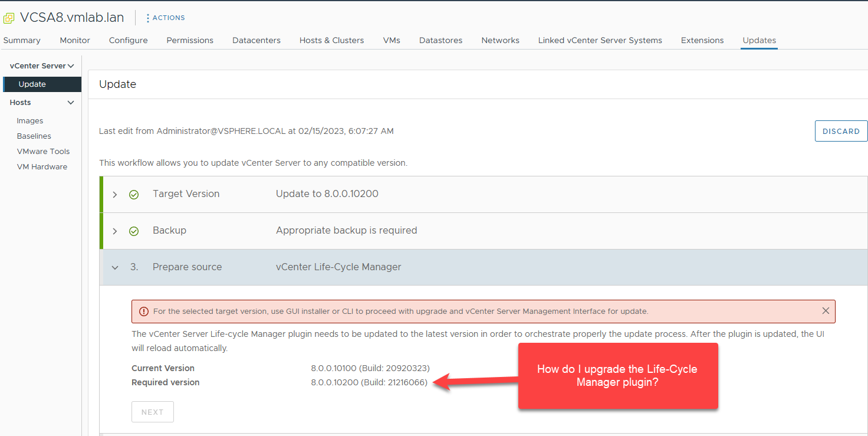Expand the Target Version section
868x436 pixels.
point(115,194)
